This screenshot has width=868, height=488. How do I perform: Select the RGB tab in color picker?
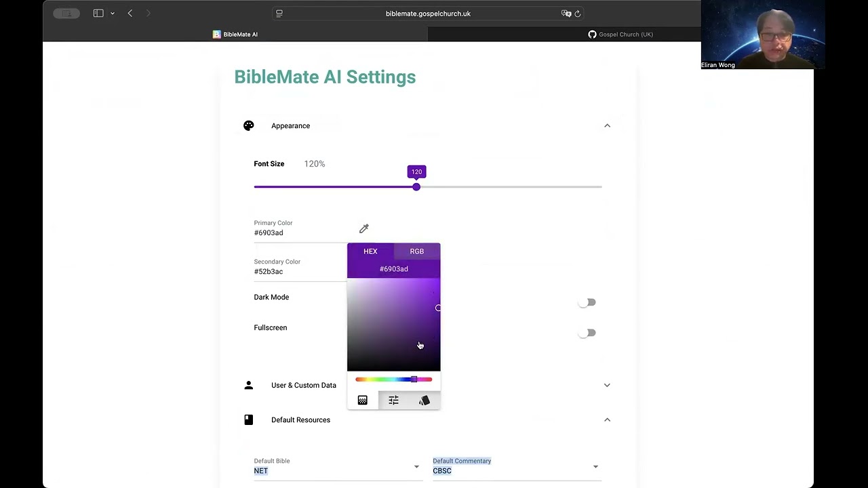click(x=417, y=251)
